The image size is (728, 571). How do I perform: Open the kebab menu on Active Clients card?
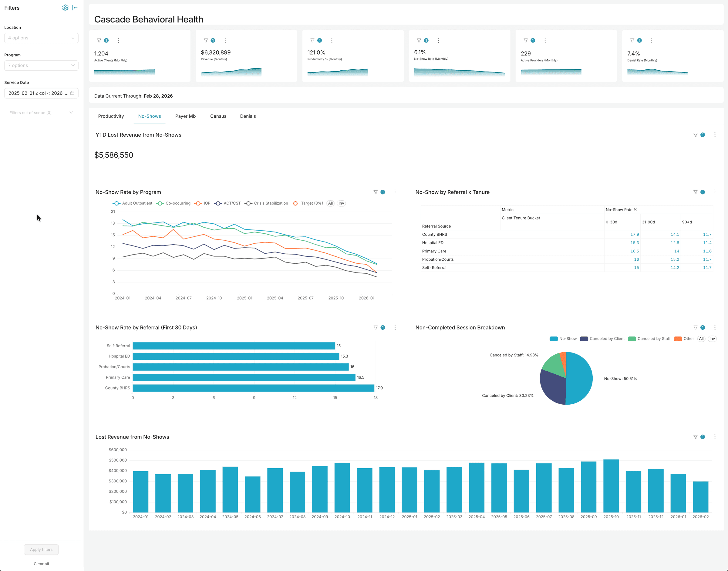click(118, 40)
